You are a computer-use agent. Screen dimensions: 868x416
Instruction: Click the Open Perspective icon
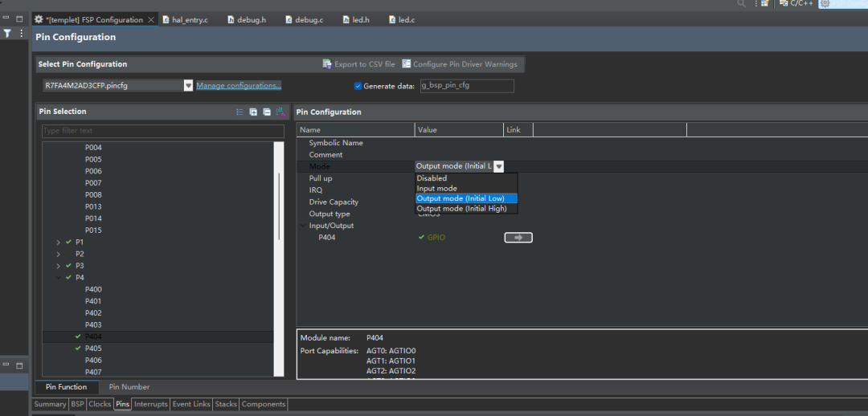coord(764,4)
